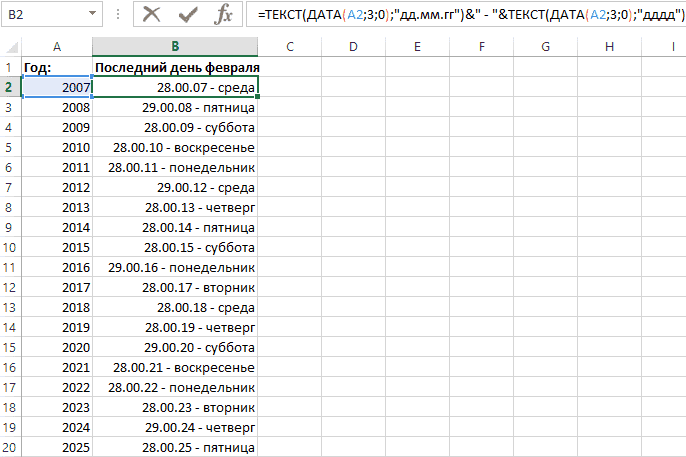Image resolution: width=686 pixels, height=457 pixels.
Task: Click cell '29.00.24 - четверг'
Action: point(175,427)
